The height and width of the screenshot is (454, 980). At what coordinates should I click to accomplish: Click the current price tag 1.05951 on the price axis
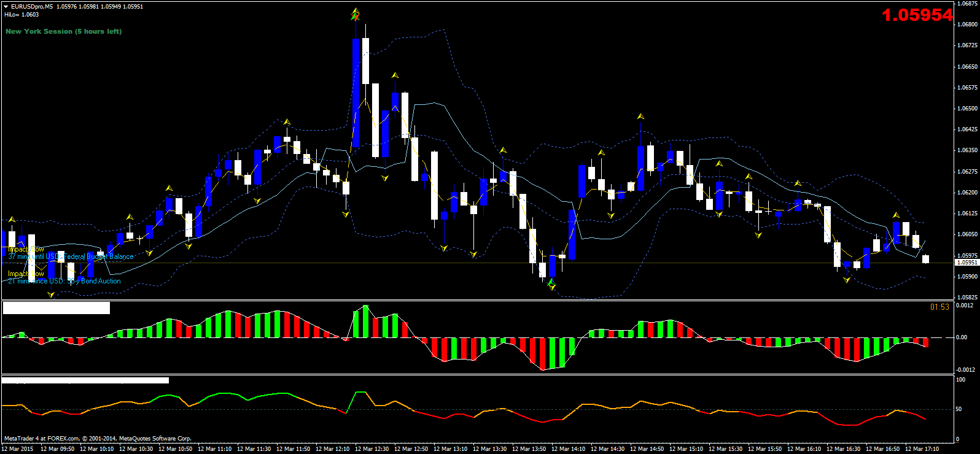tap(967, 263)
